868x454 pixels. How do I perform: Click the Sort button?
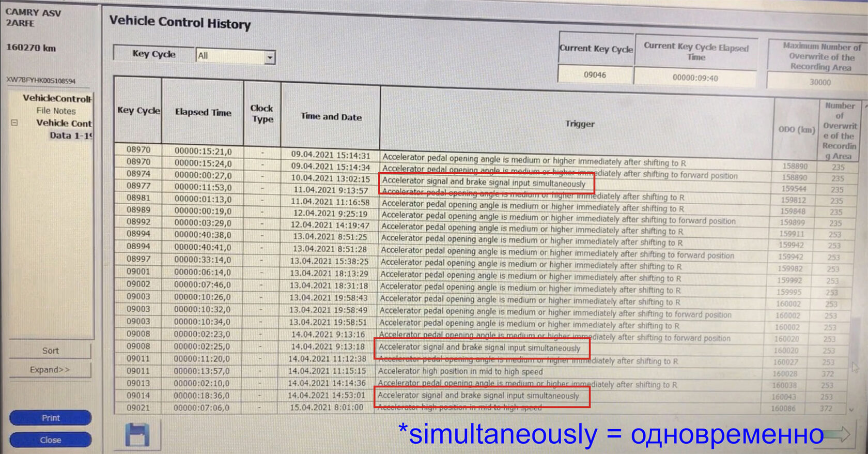[50, 351]
